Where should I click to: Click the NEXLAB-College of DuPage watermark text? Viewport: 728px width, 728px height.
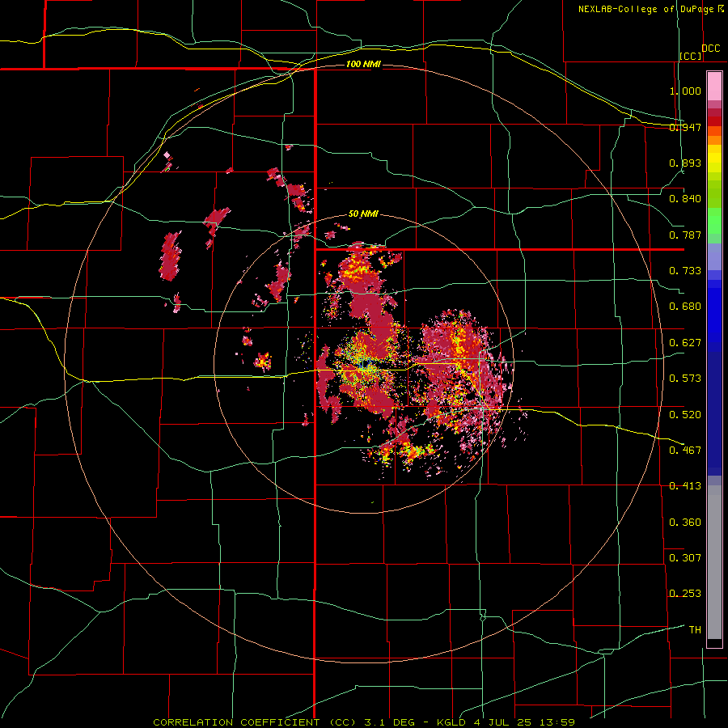(x=650, y=9)
